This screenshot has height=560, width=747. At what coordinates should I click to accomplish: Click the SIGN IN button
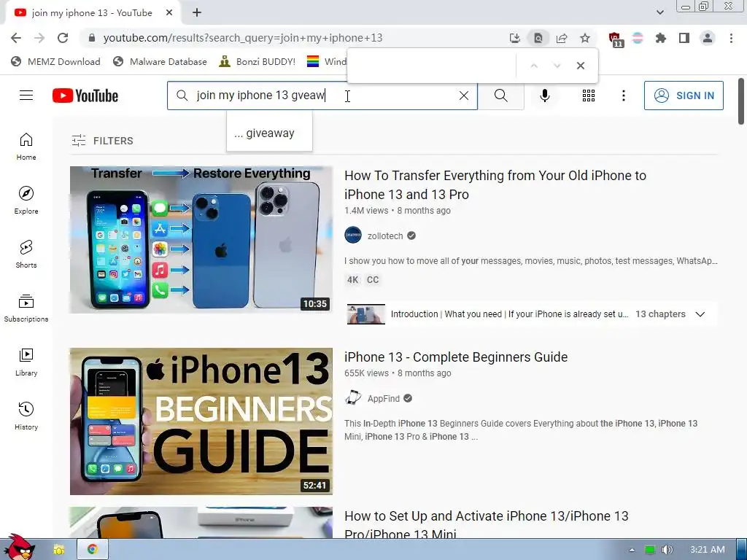click(684, 96)
